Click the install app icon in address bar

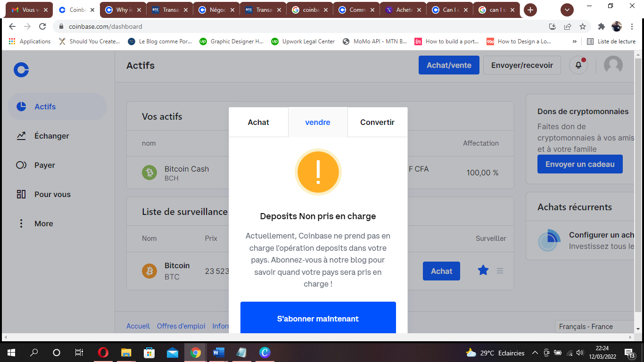coord(553,26)
